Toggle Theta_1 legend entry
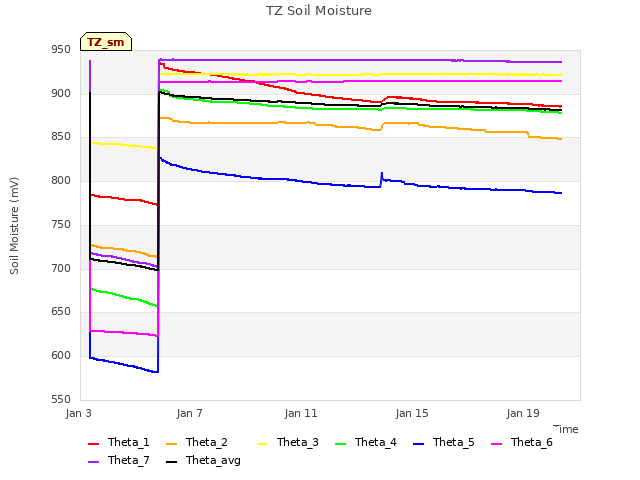This screenshot has height=480, width=640. pyautogui.click(x=119, y=442)
